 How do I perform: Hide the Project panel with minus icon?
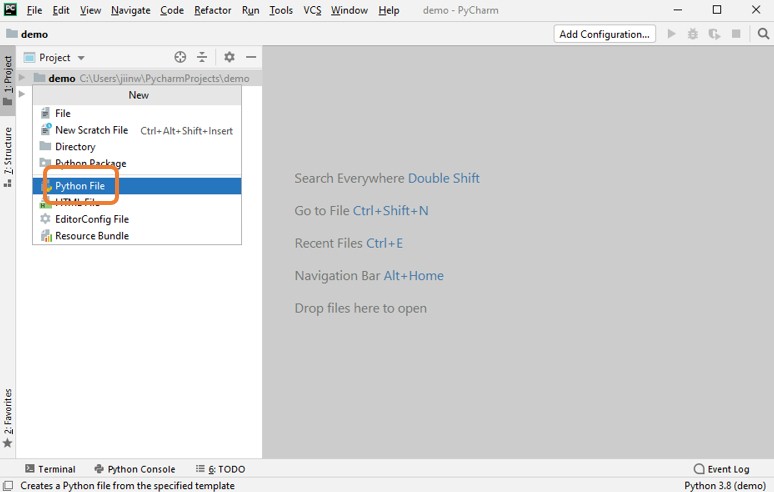[x=251, y=57]
